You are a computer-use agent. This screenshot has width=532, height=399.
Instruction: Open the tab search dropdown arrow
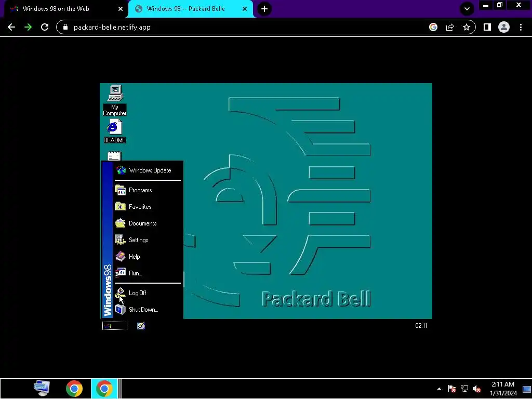coord(467,9)
